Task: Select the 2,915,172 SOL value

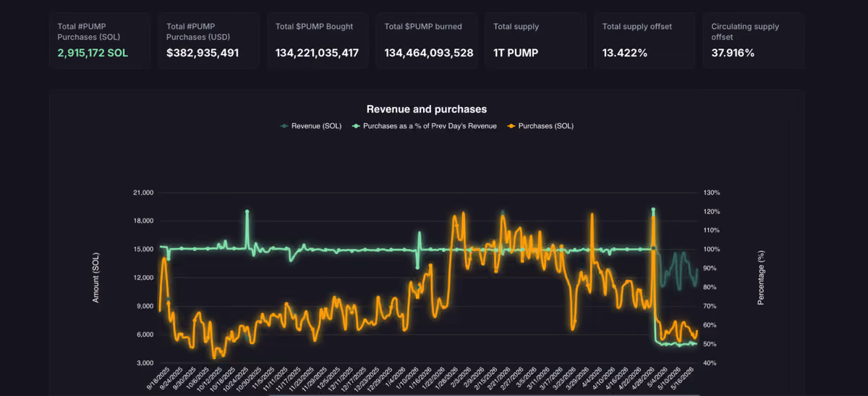Action: (x=93, y=53)
